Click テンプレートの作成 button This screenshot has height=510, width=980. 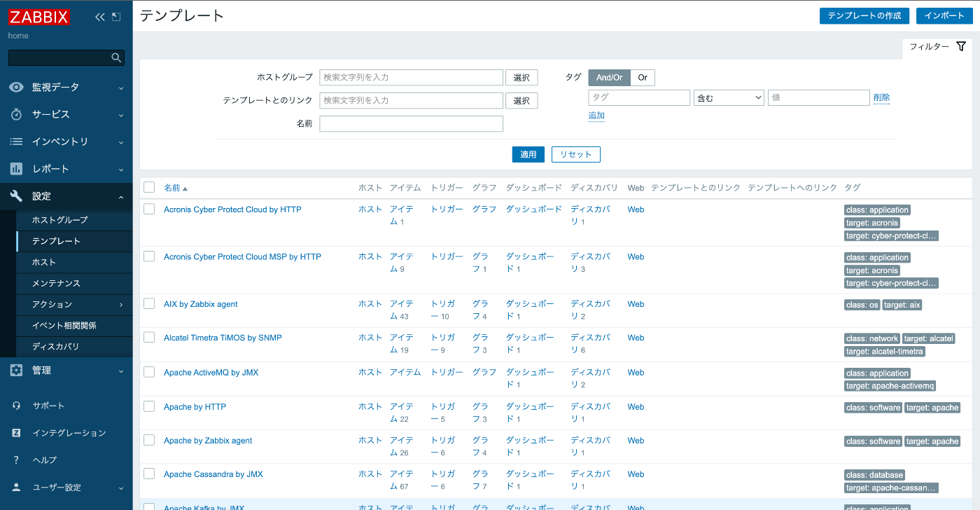coord(864,16)
